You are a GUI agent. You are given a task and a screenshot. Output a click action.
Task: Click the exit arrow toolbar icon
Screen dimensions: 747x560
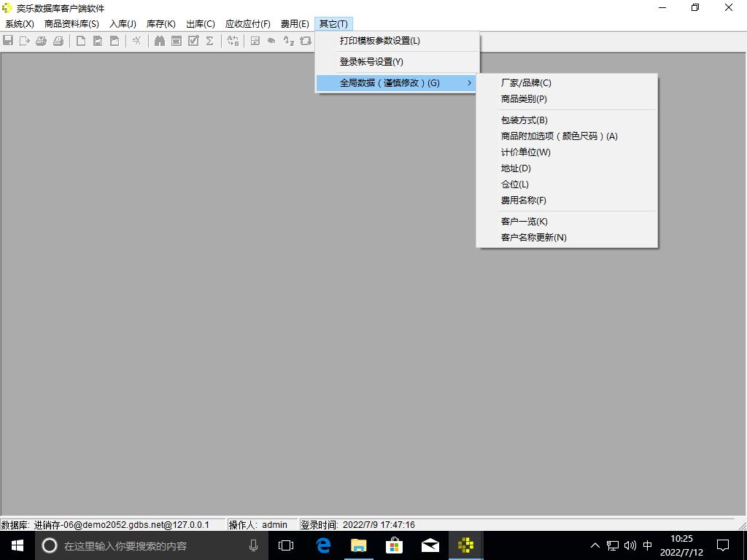(x=25, y=41)
